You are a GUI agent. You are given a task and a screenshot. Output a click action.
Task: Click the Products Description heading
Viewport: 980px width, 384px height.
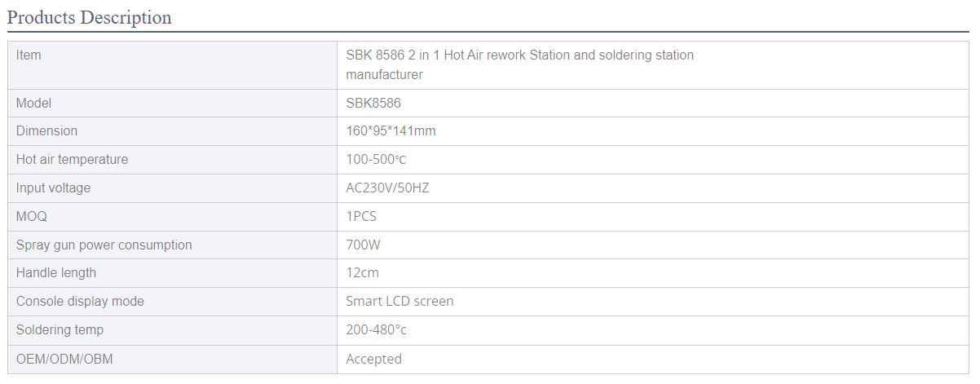[90, 17]
